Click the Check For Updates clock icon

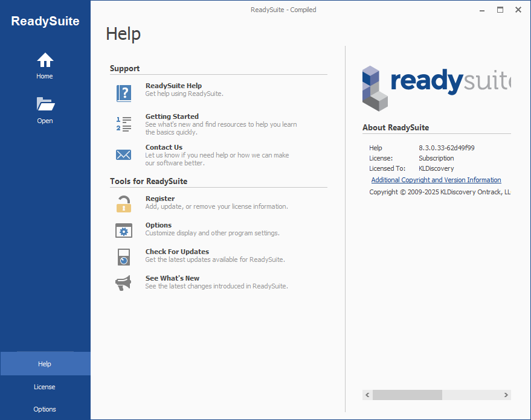[x=123, y=257]
